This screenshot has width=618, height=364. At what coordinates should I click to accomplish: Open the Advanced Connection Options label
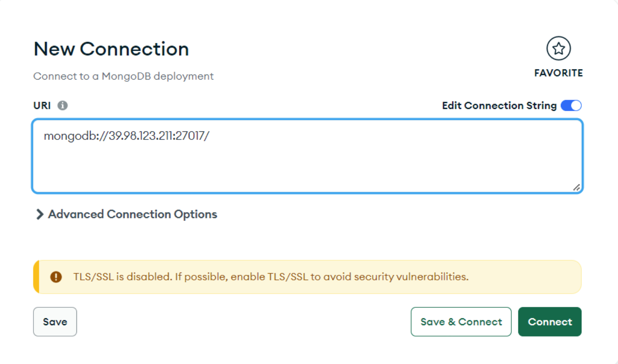(132, 214)
